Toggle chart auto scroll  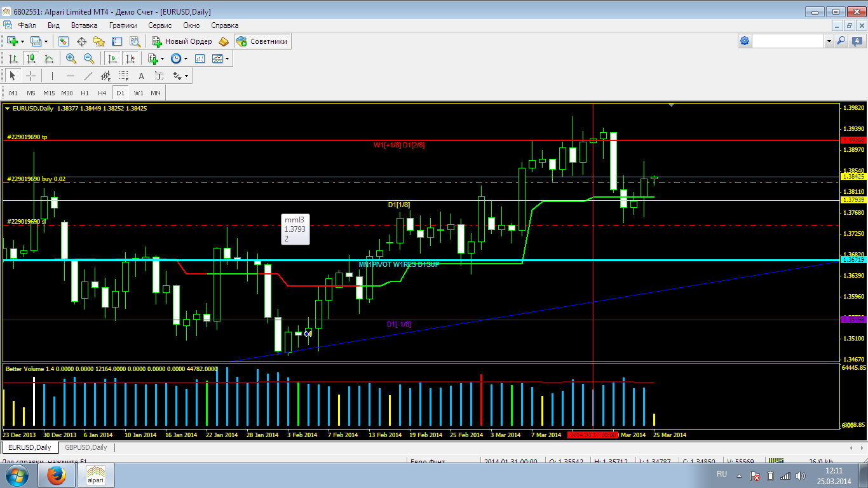pos(112,58)
